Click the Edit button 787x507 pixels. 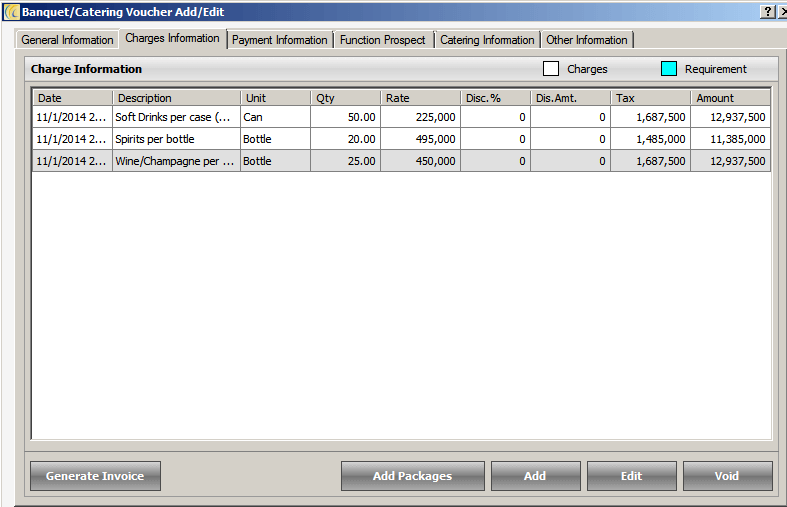pos(631,476)
